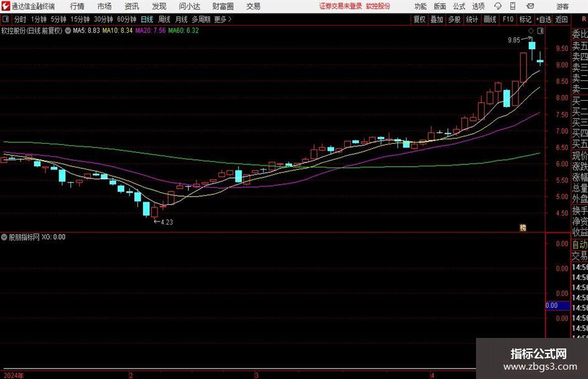Click the 软控股份 stock name in title bar
Viewport: 588px width, 379px height.
(x=378, y=6)
